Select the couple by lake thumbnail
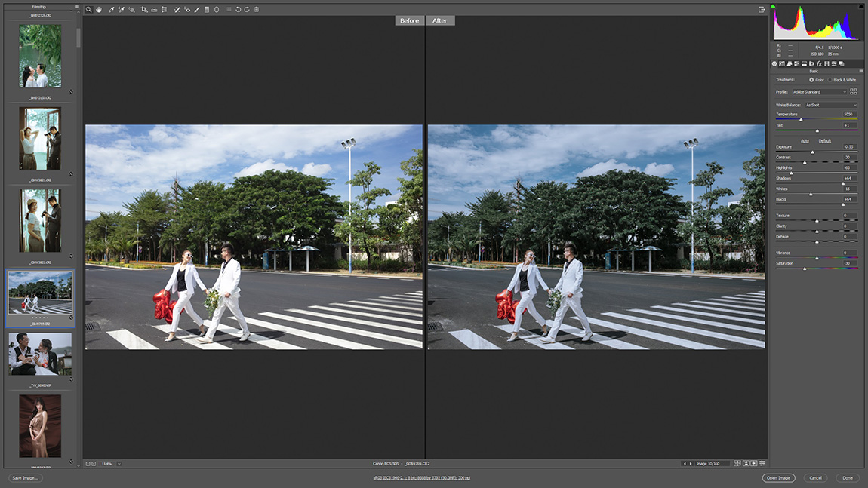This screenshot has width=868, height=488. pos(41,56)
